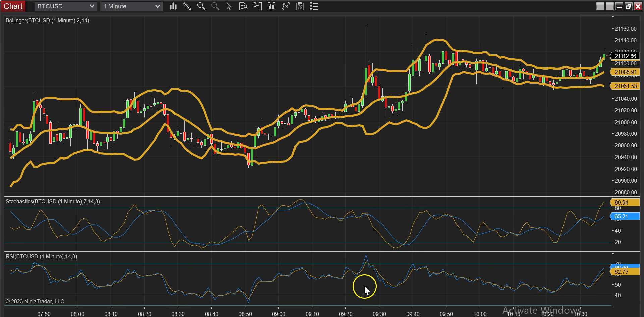This screenshot has height=317, width=644.
Task: Open the data box icon
Action: [243, 6]
